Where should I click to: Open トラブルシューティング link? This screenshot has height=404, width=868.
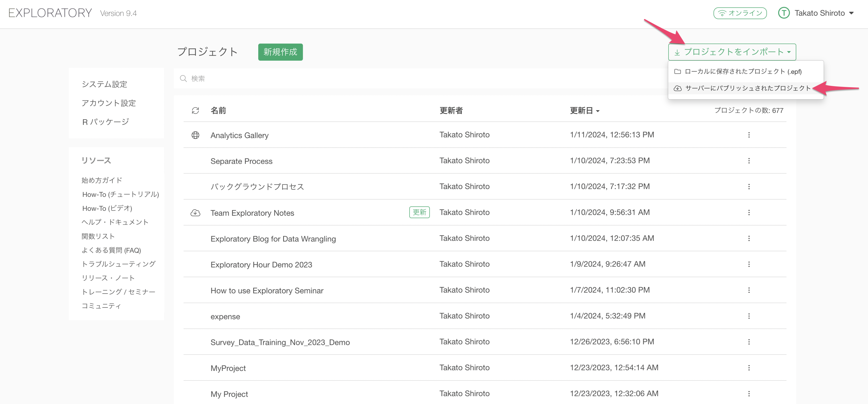click(x=119, y=264)
